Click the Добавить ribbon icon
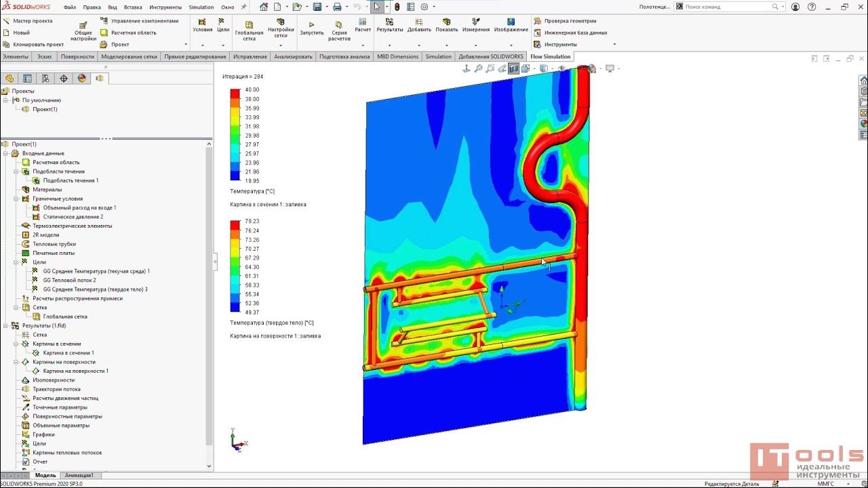The height and width of the screenshot is (488, 868). pyautogui.click(x=419, y=26)
